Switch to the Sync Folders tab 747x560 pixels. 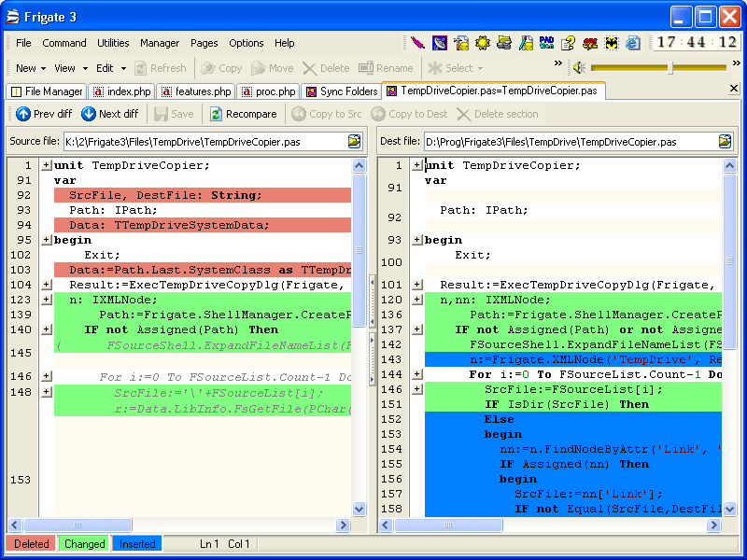coord(342,91)
